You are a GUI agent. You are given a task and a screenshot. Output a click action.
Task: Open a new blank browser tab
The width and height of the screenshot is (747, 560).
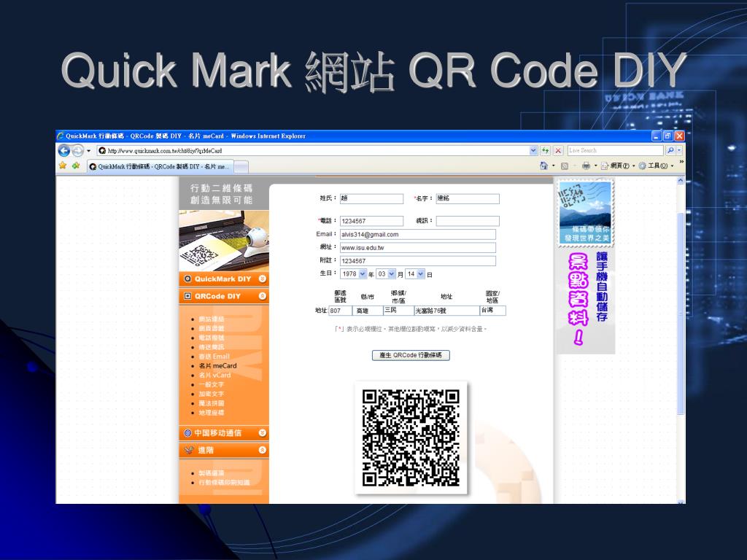(241, 167)
